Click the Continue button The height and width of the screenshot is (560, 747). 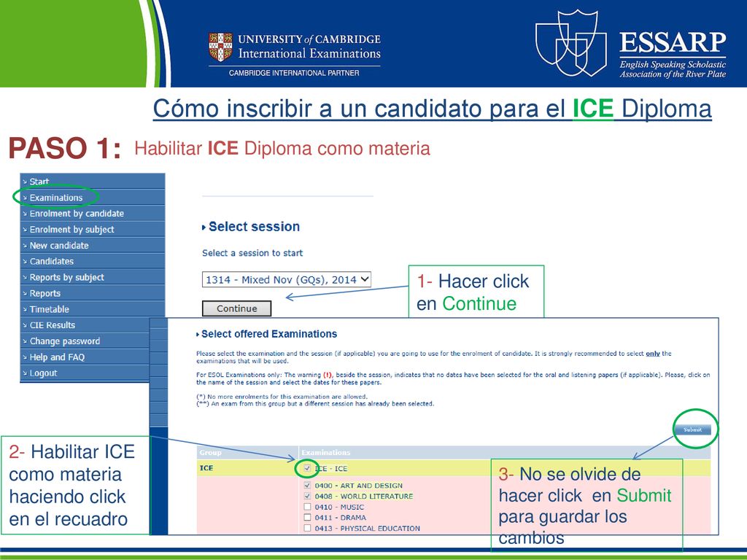point(237,308)
